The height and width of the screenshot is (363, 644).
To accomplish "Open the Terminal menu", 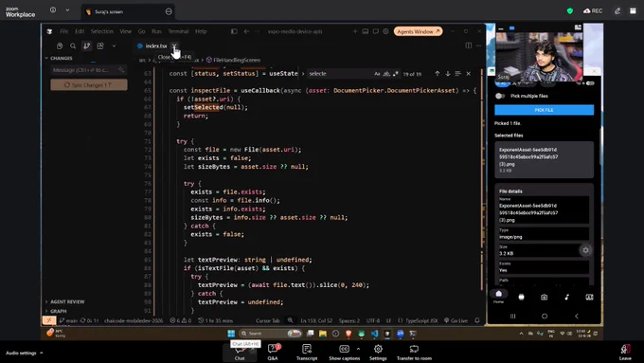I will tap(178, 31).
